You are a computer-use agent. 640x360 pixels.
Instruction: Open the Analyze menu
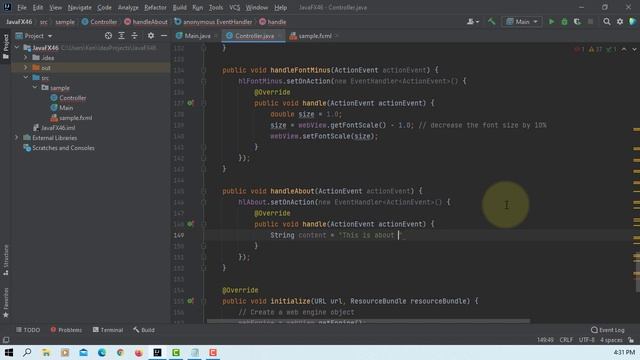pyautogui.click(x=128, y=7)
